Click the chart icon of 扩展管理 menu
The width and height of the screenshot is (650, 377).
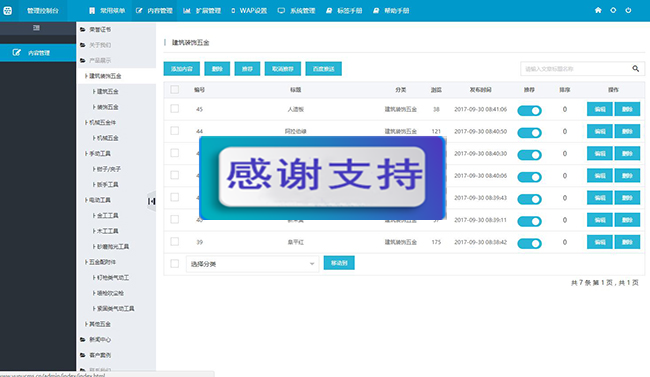187,10
